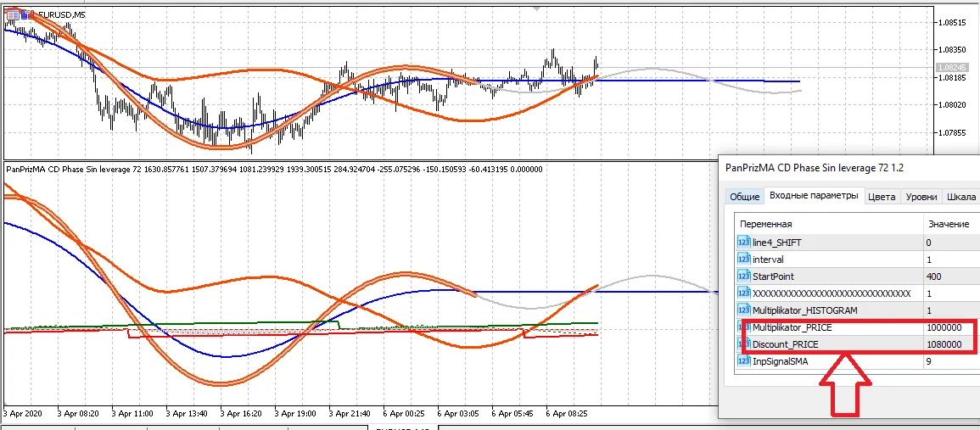This screenshot has width=980, height=430.
Task: Click the integer icon beside Multiplikator_HISTOGRAM
Action: point(744,310)
